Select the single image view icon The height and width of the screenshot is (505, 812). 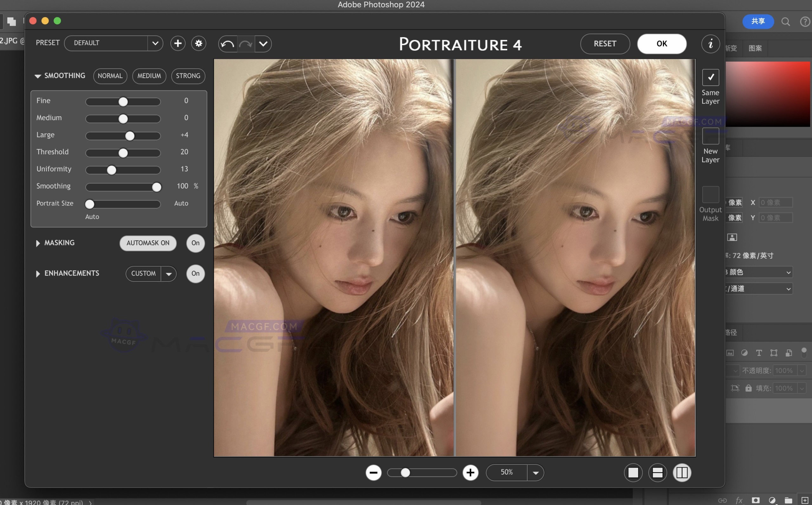click(x=633, y=473)
